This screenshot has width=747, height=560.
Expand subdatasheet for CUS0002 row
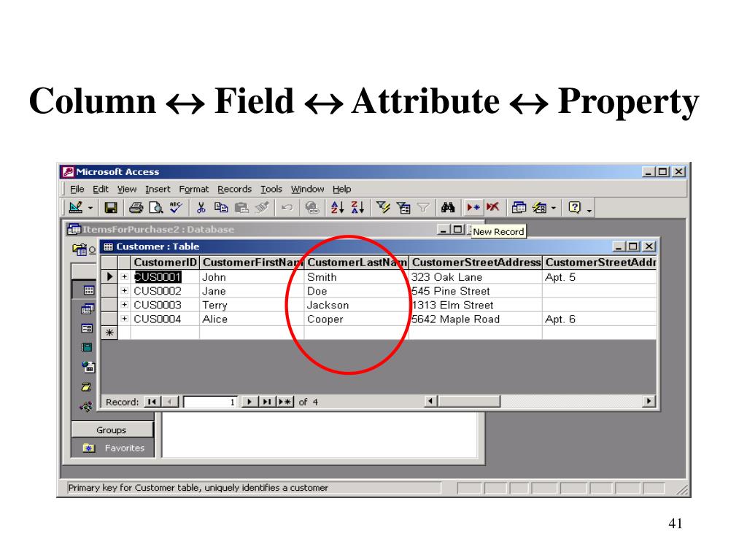tap(124, 290)
